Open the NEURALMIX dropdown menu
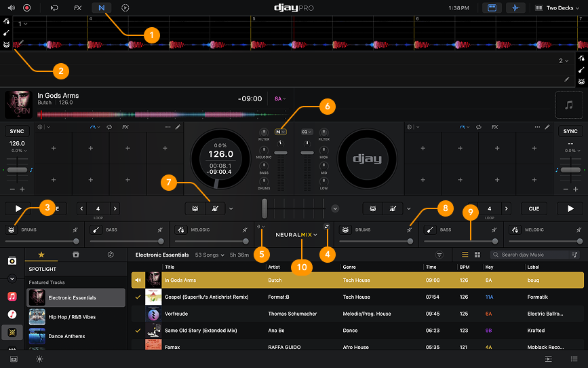This screenshot has width=588, height=368. point(296,235)
